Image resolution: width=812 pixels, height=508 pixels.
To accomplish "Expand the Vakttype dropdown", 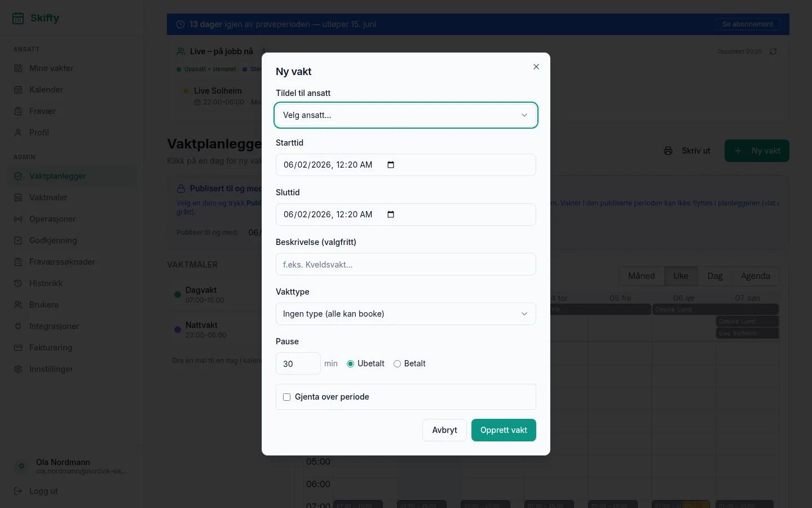I will tap(406, 314).
